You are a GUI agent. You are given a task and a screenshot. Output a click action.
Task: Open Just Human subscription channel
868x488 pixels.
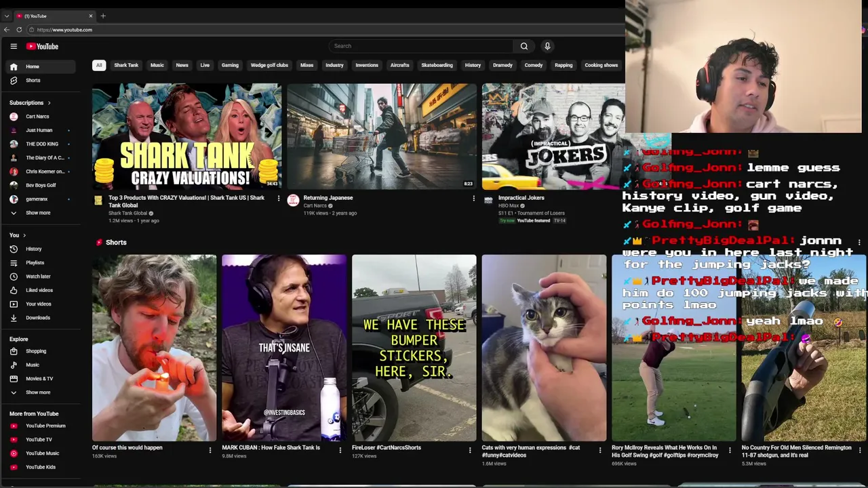(x=41, y=130)
